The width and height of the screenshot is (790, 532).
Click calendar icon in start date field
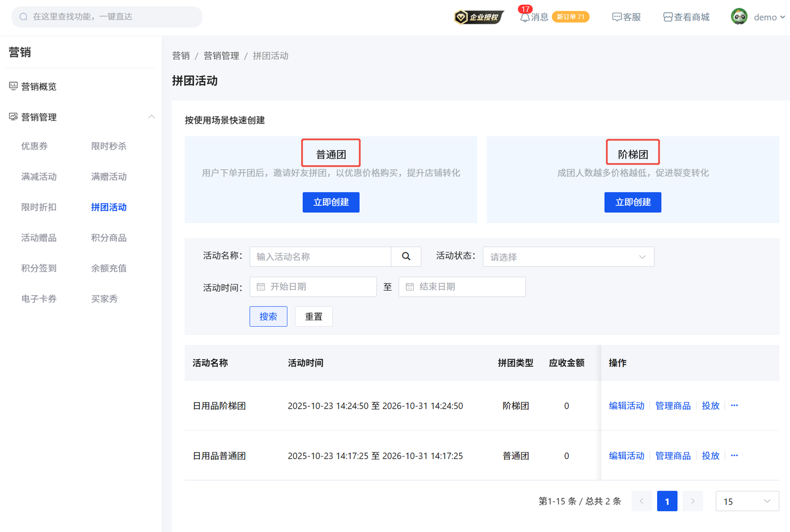pyautogui.click(x=261, y=287)
